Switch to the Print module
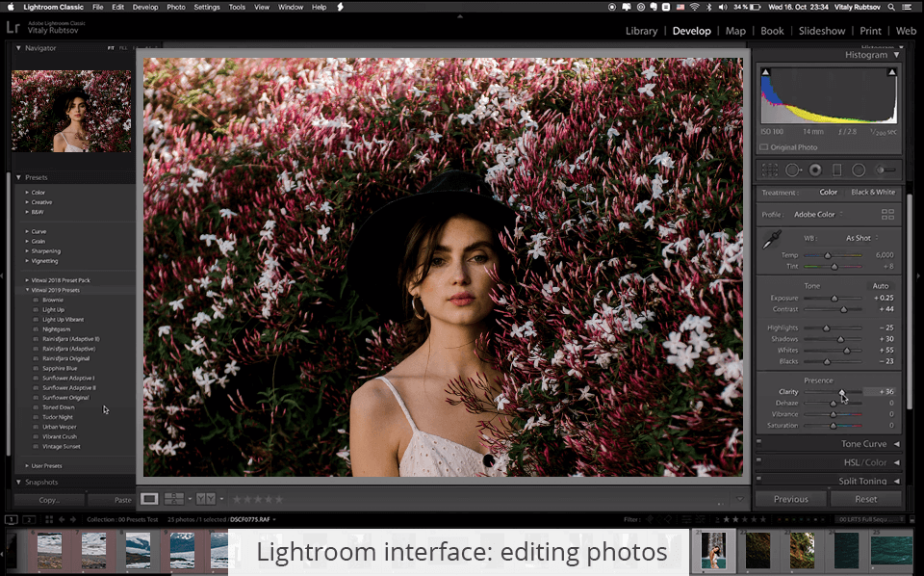The height and width of the screenshot is (576, 924). point(870,31)
